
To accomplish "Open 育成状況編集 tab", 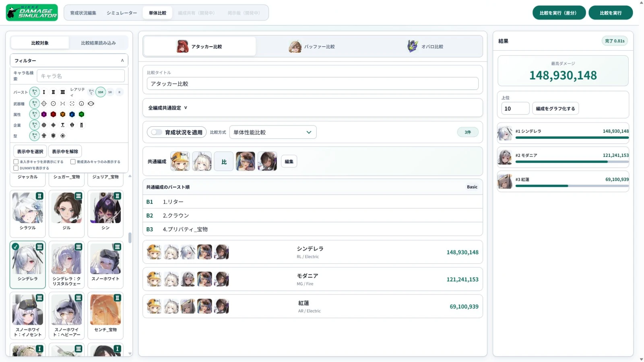I will (83, 13).
